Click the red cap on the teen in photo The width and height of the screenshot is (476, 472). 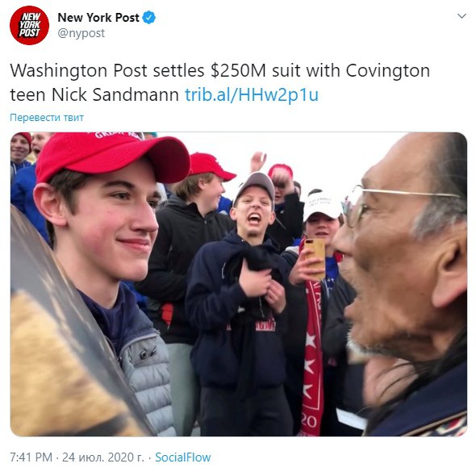click(112, 157)
